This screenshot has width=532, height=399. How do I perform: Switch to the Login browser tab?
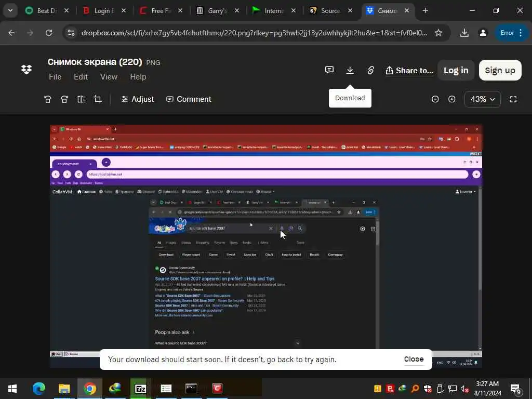coord(104,10)
